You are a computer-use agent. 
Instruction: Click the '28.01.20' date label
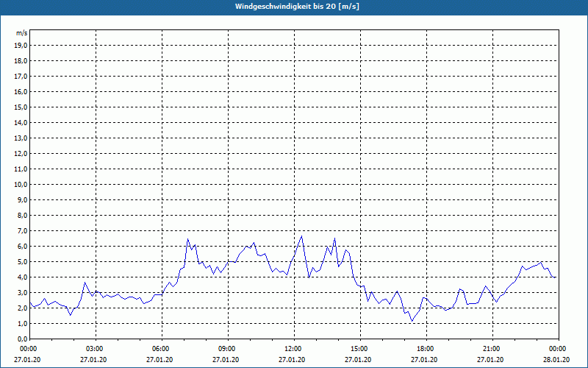pos(556,359)
